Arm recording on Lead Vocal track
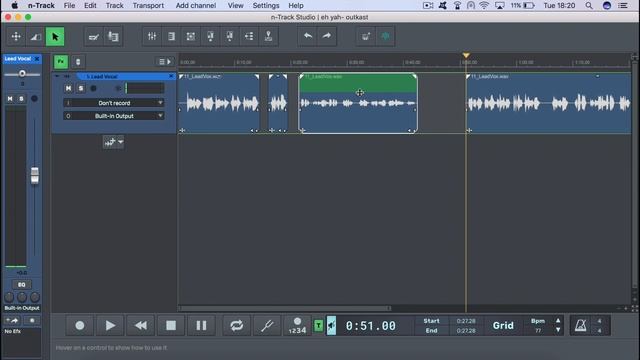Image resolution: width=640 pixels, height=360 pixels. tap(93, 88)
